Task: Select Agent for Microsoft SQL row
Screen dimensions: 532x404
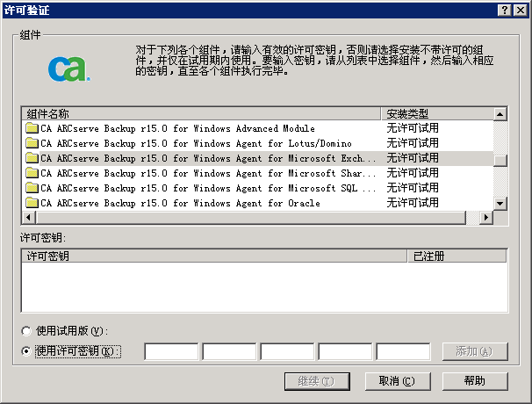Action: [257, 188]
